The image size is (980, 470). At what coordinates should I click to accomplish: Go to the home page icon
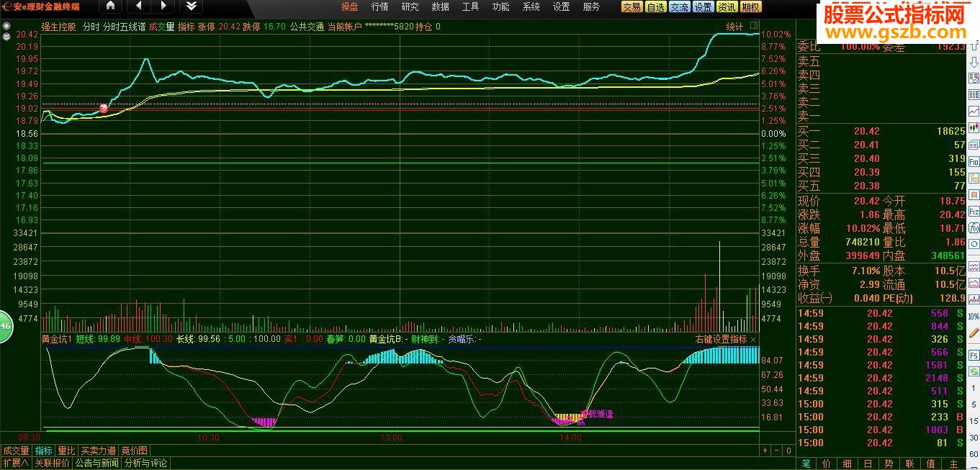point(110,6)
